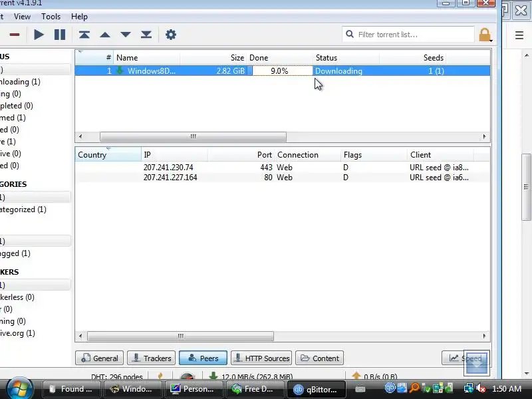
Task: Click the network tray icon
Action: [x=469, y=388]
